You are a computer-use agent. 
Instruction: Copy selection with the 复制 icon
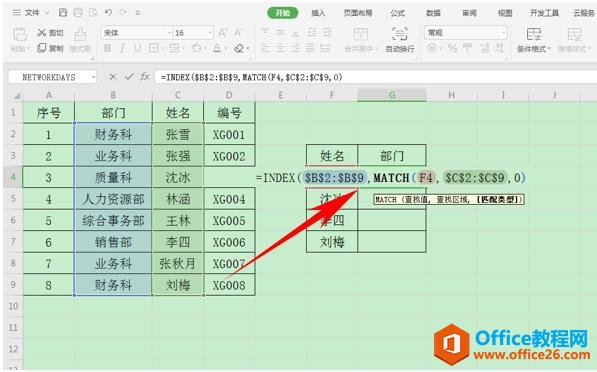[41, 48]
